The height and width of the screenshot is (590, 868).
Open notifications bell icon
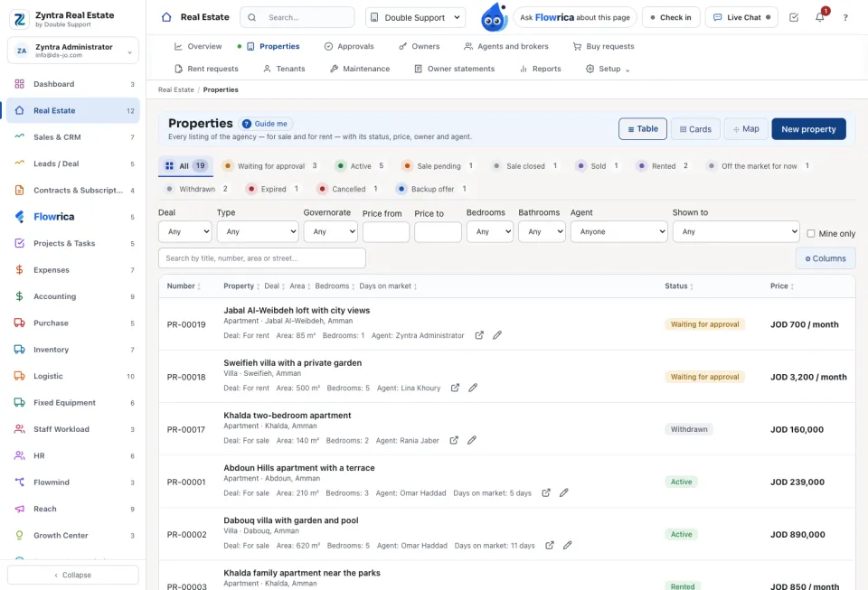click(820, 17)
